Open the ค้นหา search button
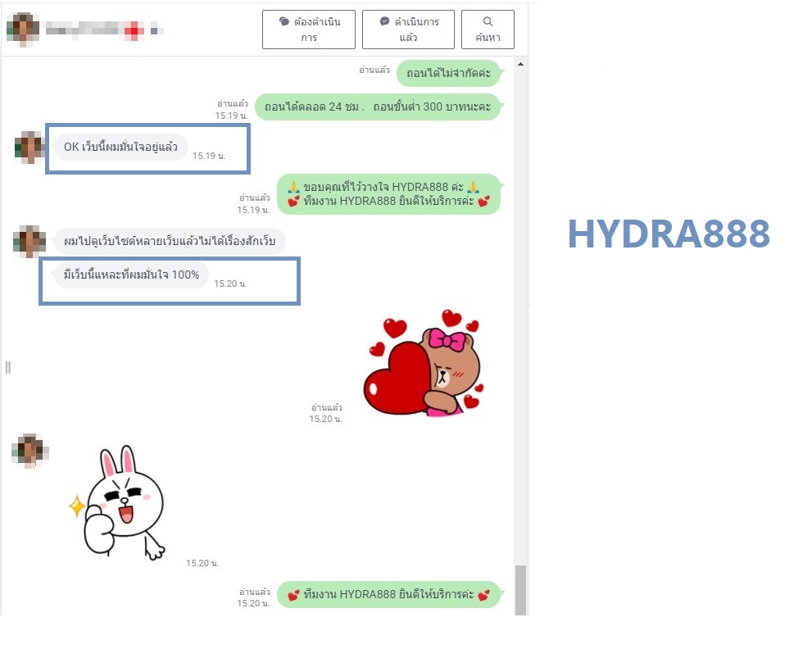 click(488, 30)
